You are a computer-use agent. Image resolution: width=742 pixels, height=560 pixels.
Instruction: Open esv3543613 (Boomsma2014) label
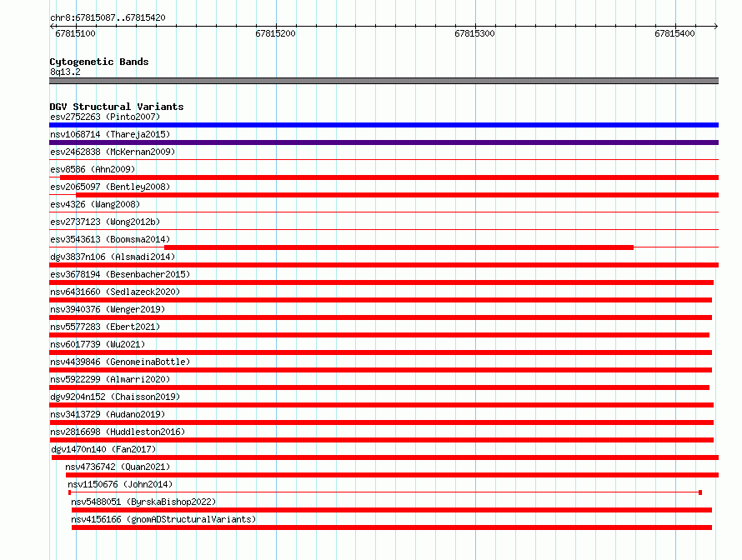click(110, 239)
